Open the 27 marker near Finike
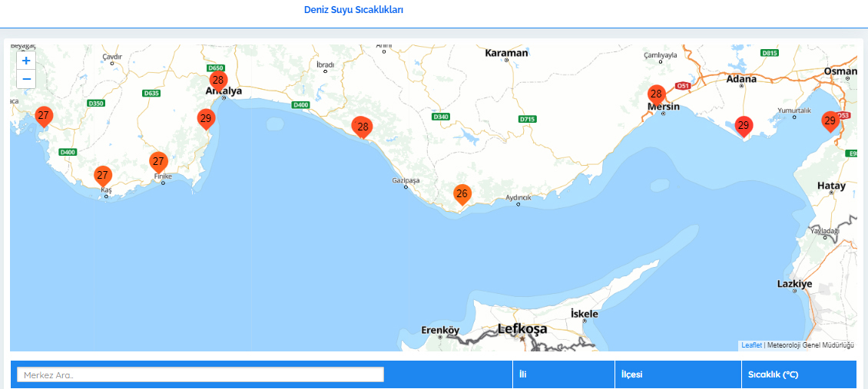 pyautogui.click(x=158, y=163)
